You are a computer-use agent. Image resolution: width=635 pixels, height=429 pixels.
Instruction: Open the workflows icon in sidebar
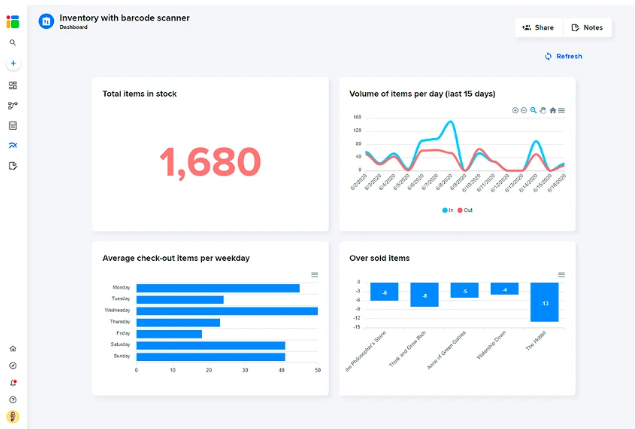[x=13, y=105]
